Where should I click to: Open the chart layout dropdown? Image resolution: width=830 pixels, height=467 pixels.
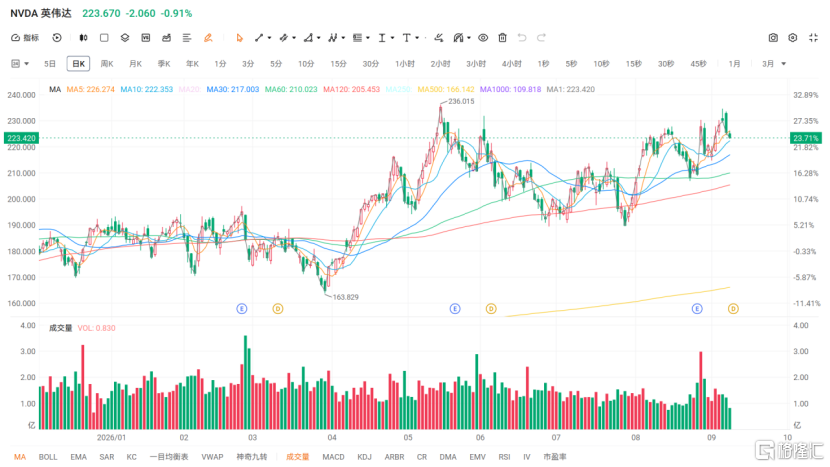click(x=20, y=64)
